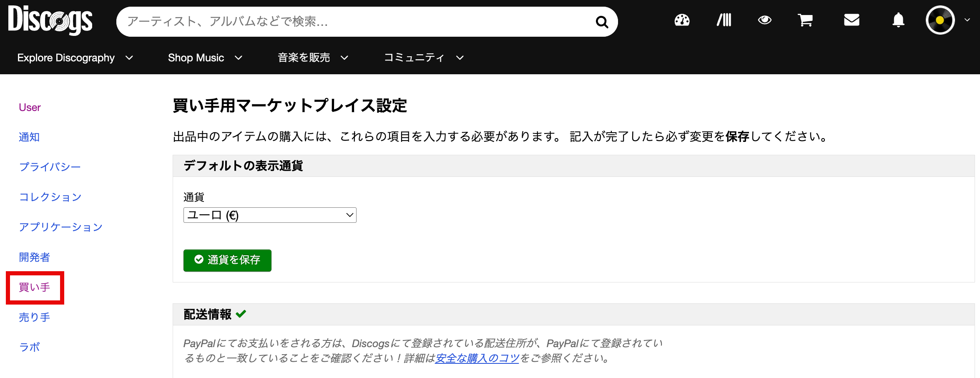View your Wantlist eye icon
Screen dimensions: 980x378
pos(765,20)
